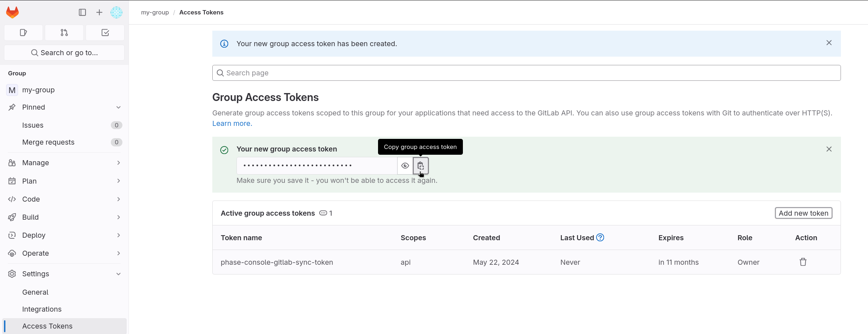Image resolution: width=868 pixels, height=334 pixels.
Task: Click your user avatar at the top
Action: (x=116, y=12)
